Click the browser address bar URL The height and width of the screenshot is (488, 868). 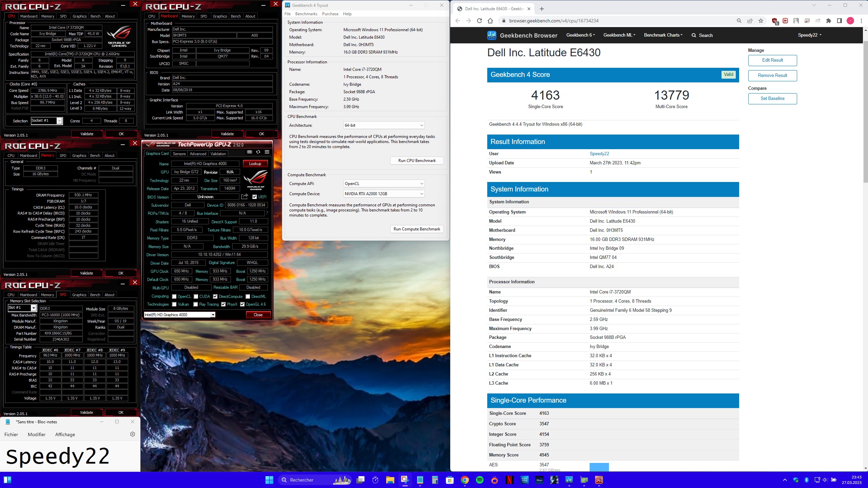[x=554, y=21]
